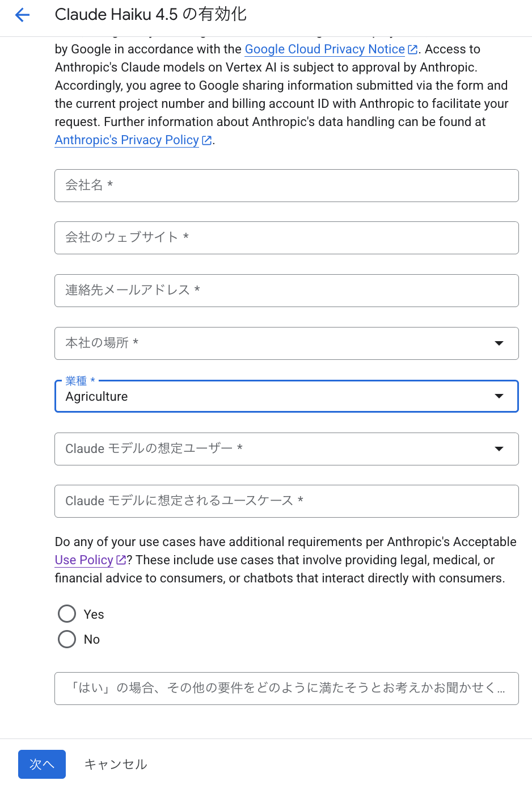The image size is (532, 789).
Task: Open Anthropic's Privacy Policy link
Action: coord(126,140)
